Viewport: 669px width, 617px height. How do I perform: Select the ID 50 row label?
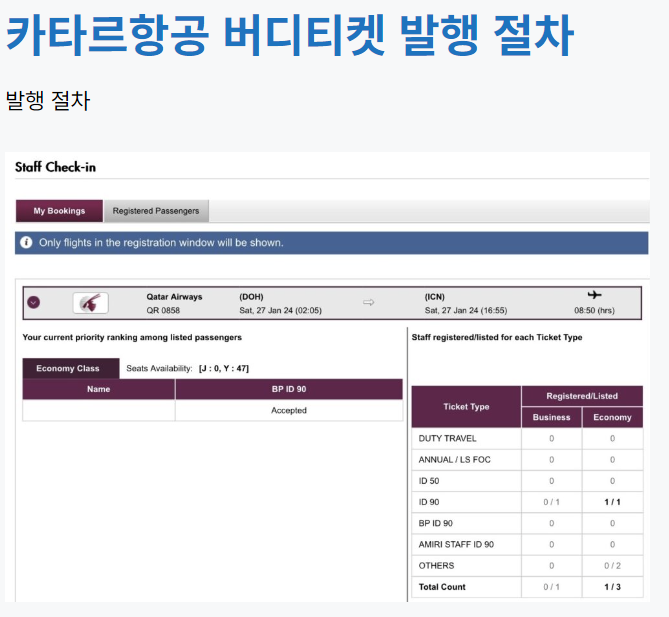click(429, 481)
